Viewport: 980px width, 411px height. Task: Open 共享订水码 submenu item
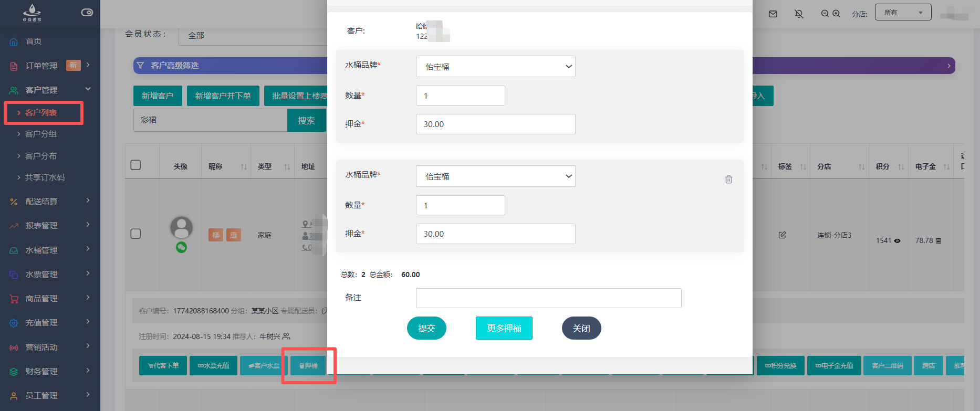pos(45,177)
